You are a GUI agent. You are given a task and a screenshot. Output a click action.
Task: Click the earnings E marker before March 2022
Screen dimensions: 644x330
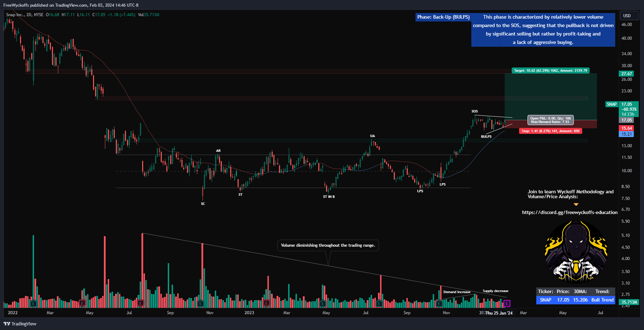point(33,303)
